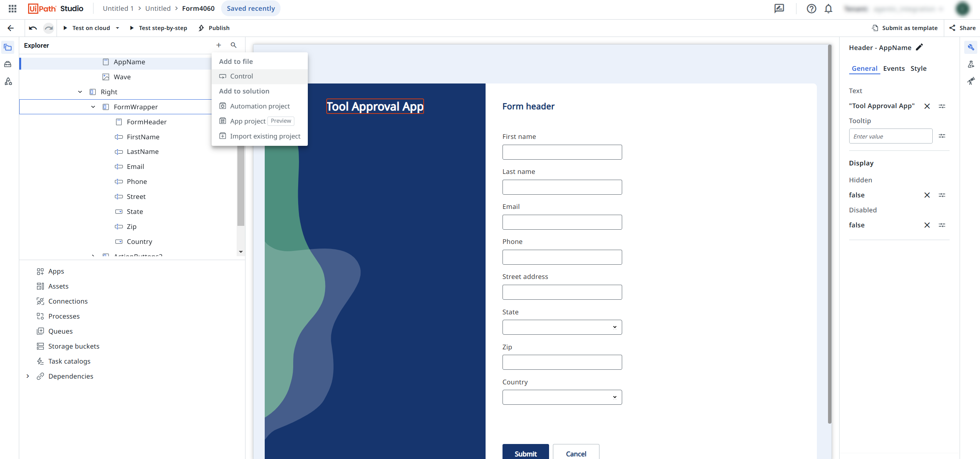Edit the Header - AppName title pencil
980x459 pixels.
click(919, 47)
